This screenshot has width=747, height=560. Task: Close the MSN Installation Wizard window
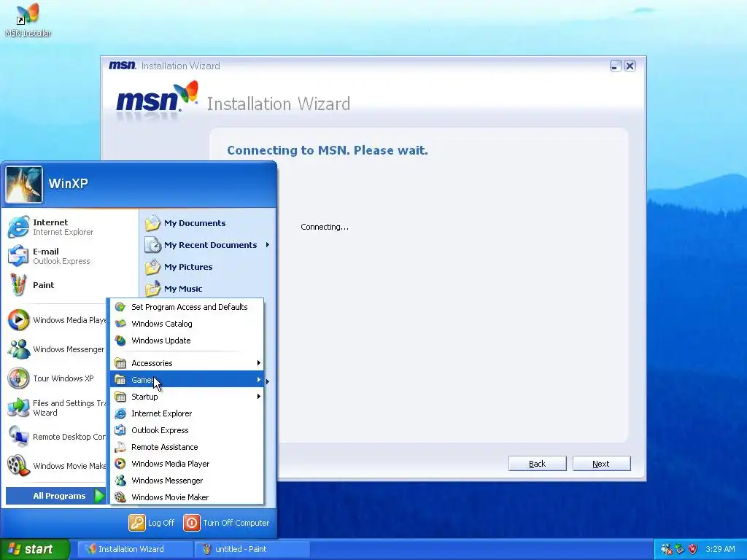[630, 66]
